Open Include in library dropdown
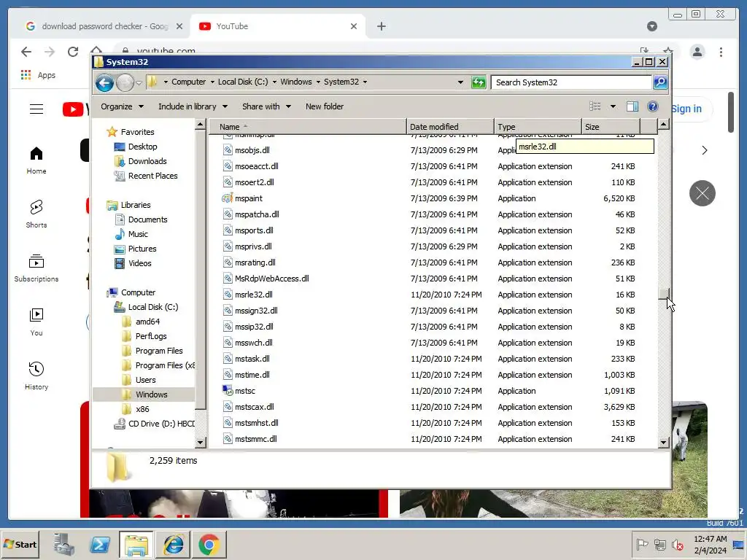The width and height of the screenshot is (747, 560). click(x=193, y=106)
